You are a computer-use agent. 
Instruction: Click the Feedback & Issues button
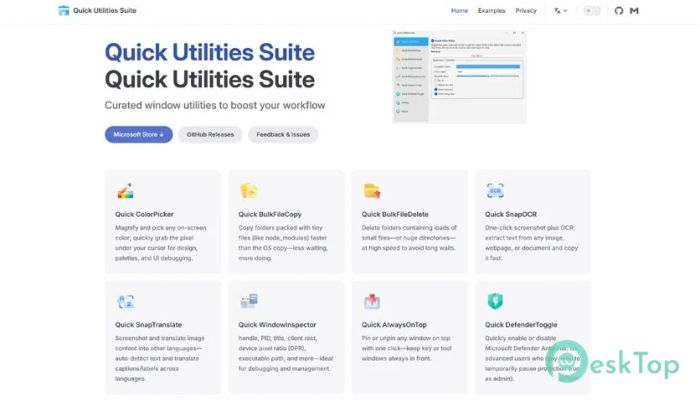(283, 134)
